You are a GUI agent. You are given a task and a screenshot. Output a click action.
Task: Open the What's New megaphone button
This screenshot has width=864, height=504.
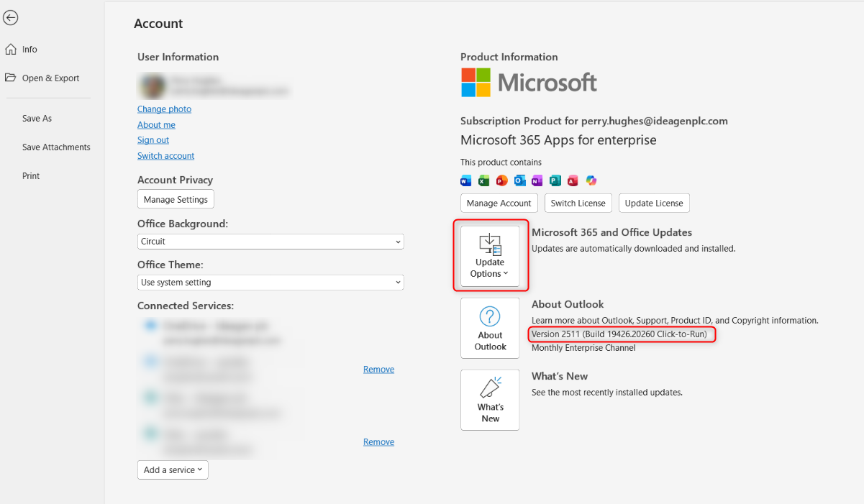[x=490, y=400]
